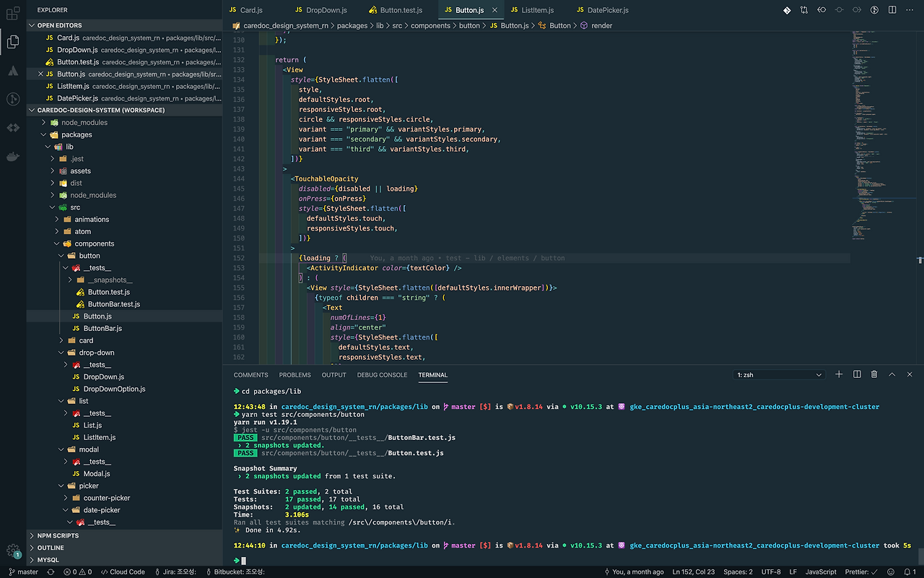Open the Comments panel tab
924x578 pixels.
(x=250, y=375)
